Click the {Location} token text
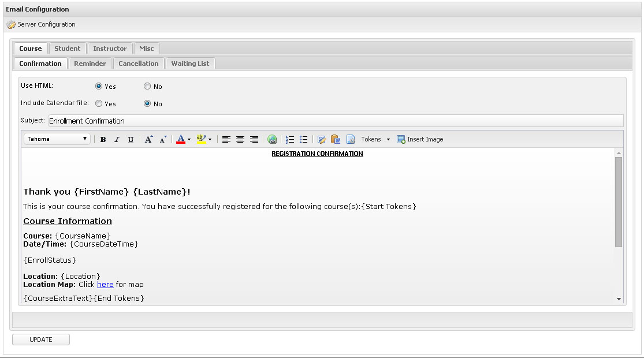This screenshot has width=644, height=358. (80, 277)
